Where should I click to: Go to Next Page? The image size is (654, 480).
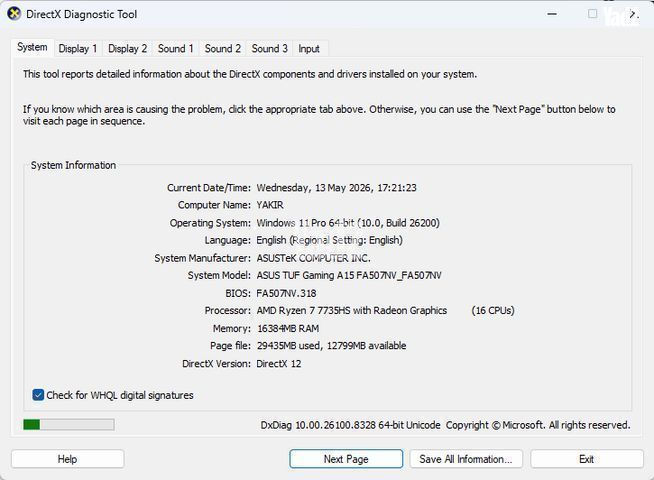(346, 459)
